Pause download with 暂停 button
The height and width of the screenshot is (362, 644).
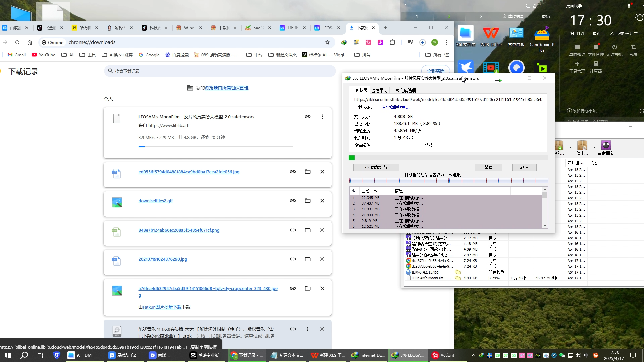tap(488, 167)
